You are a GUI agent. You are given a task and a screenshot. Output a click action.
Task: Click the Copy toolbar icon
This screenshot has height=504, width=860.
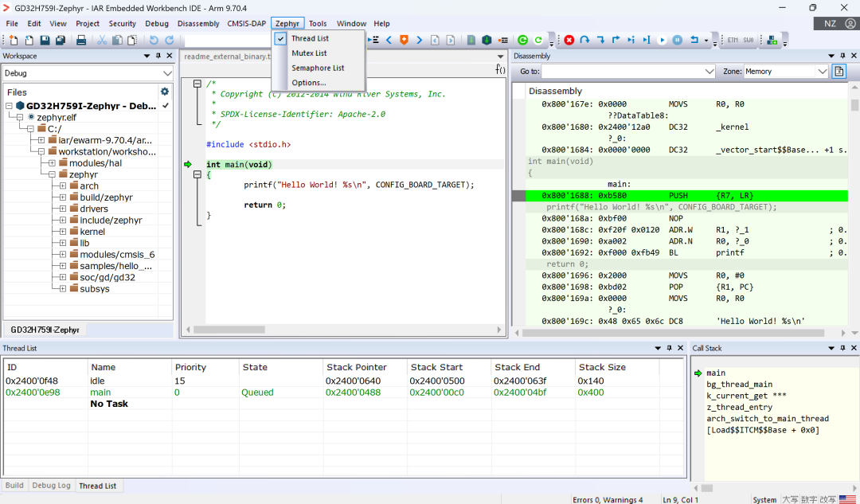117,40
